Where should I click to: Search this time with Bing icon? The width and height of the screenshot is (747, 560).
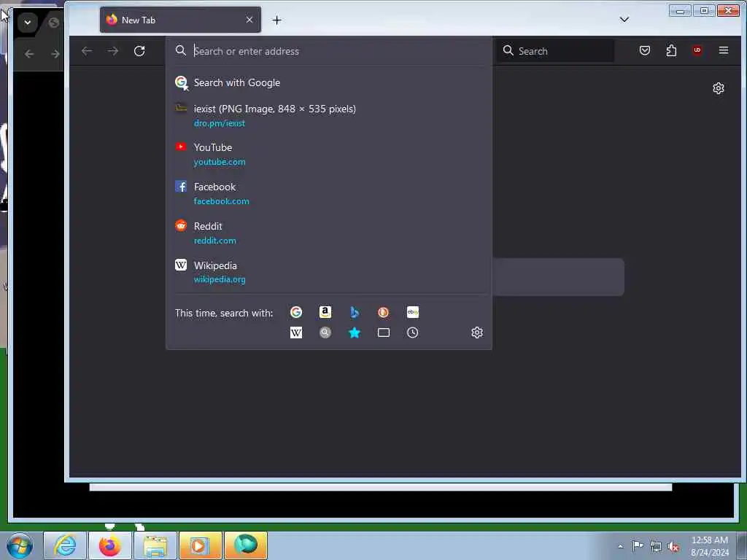(x=355, y=312)
